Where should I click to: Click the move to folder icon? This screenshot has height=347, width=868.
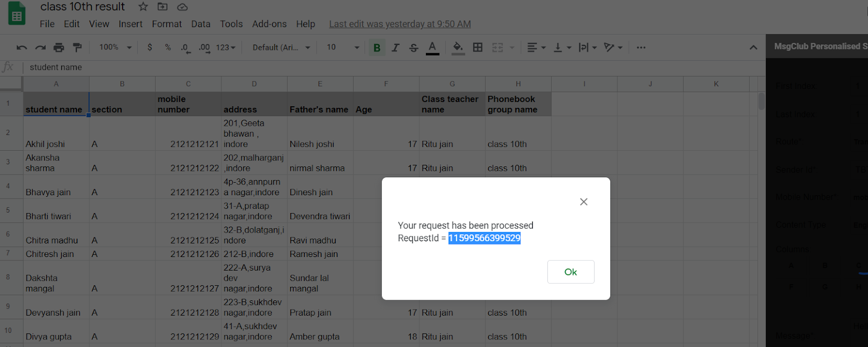point(162,7)
